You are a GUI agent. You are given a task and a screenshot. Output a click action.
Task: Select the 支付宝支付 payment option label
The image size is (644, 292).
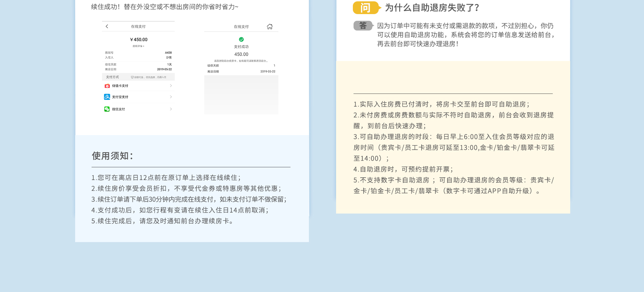click(120, 97)
